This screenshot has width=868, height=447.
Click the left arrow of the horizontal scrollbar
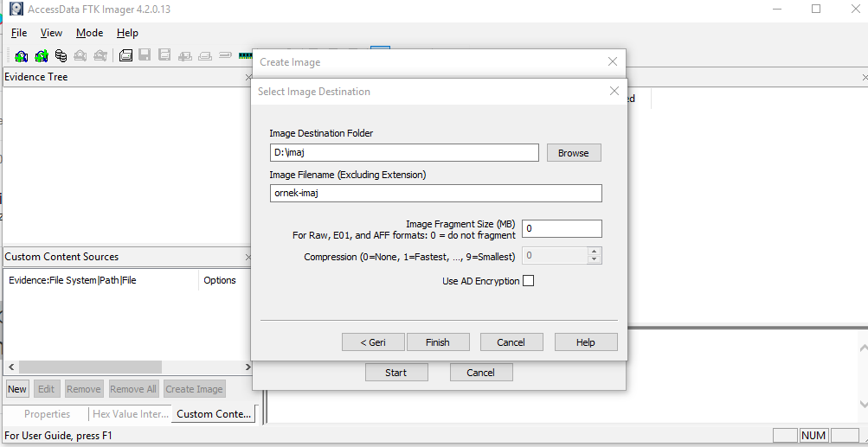(11, 367)
